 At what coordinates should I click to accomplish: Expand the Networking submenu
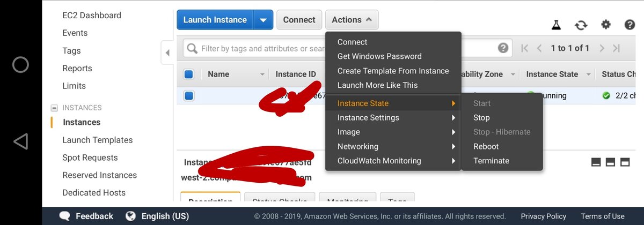click(x=393, y=147)
